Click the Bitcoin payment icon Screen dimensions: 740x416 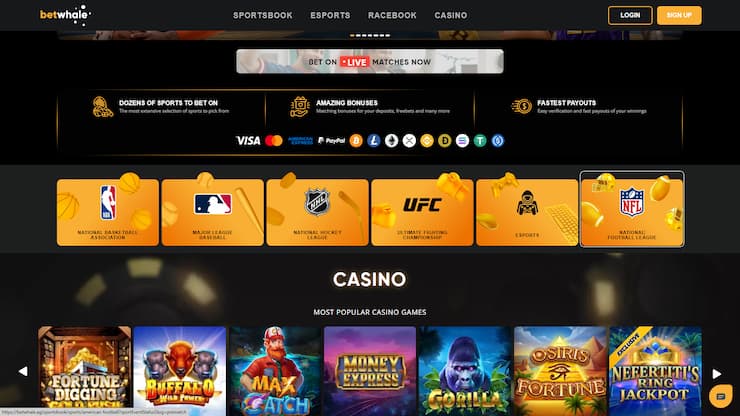pos(356,141)
